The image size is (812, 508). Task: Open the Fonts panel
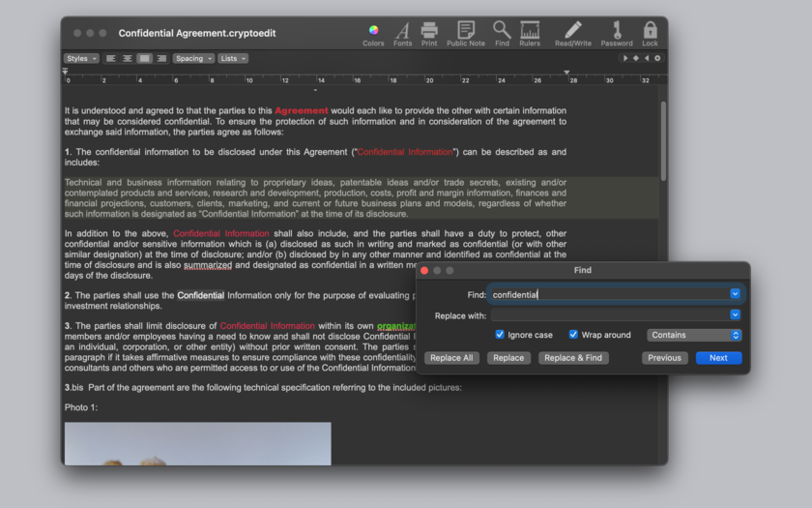coord(402,35)
